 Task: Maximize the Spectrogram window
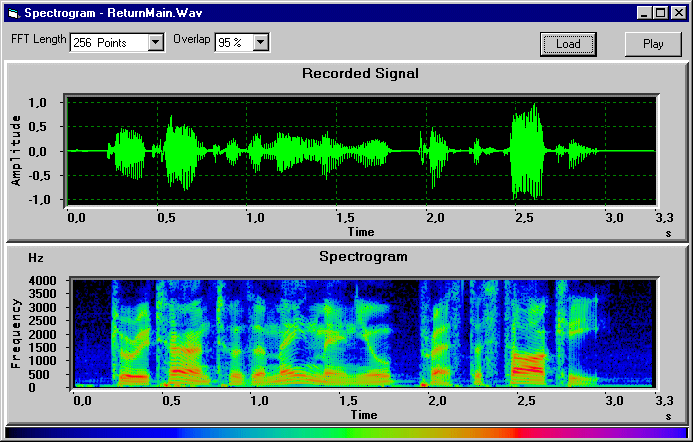pos(660,13)
